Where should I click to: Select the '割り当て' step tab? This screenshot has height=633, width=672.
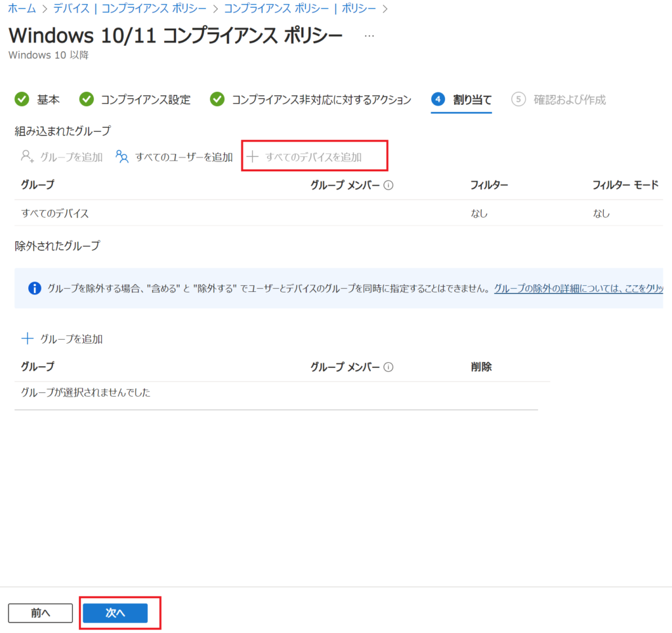(x=461, y=100)
